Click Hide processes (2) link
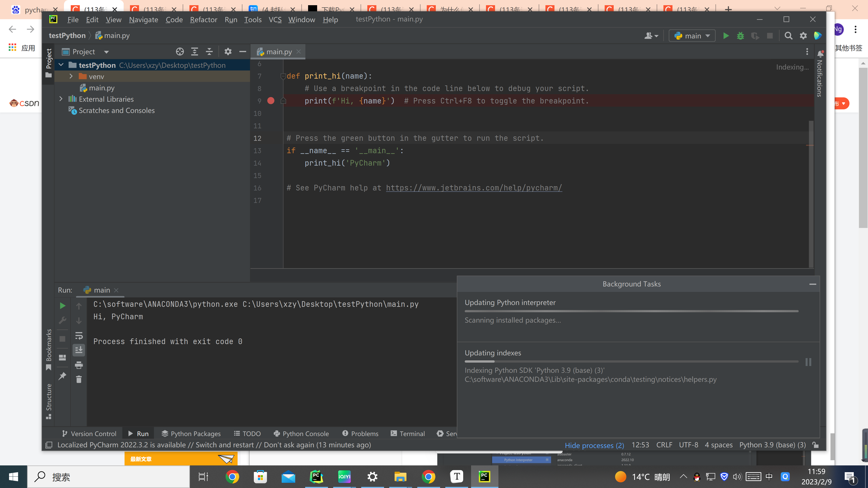Viewport: 868px width, 488px height. pos(594,445)
